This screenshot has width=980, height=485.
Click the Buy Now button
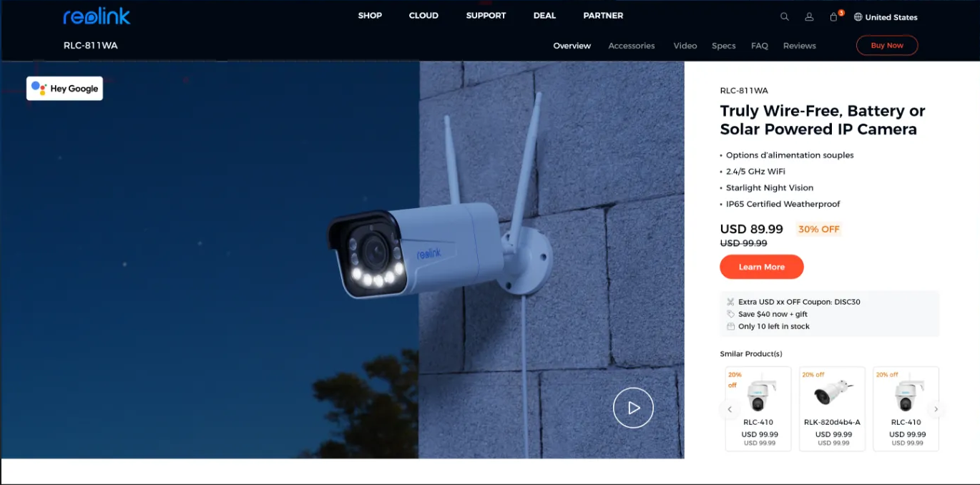click(886, 46)
